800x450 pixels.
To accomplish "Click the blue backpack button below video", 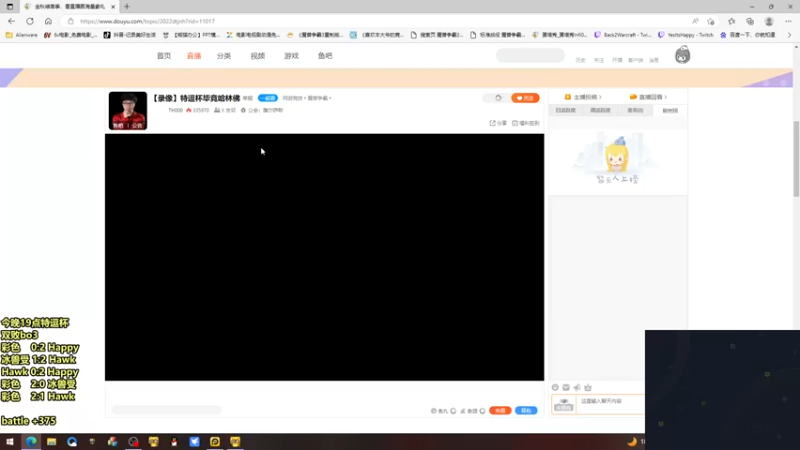I will (x=526, y=411).
